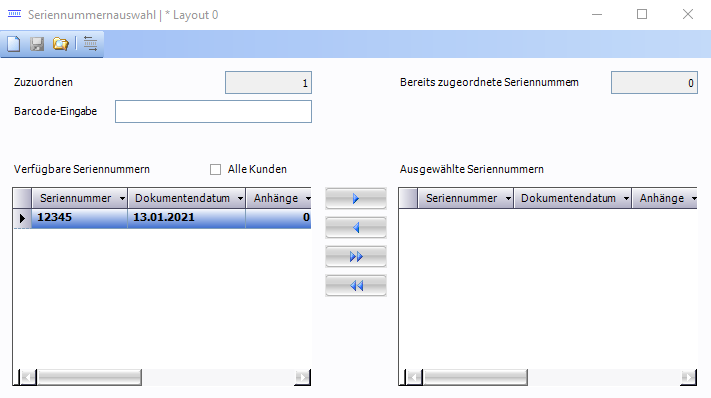Click the layout settings lines icon in toolbar
Image resolution: width=711 pixels, height=398 pixels.
point(90,44)
